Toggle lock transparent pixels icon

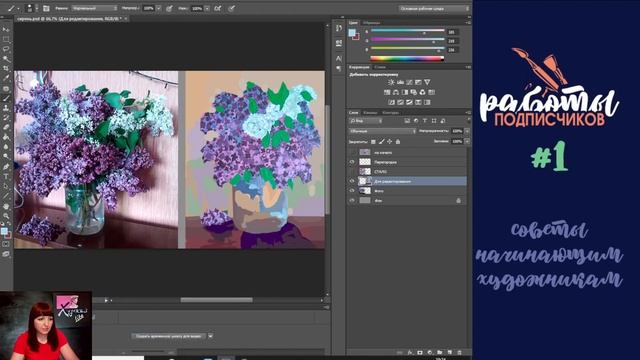(373, 142)
